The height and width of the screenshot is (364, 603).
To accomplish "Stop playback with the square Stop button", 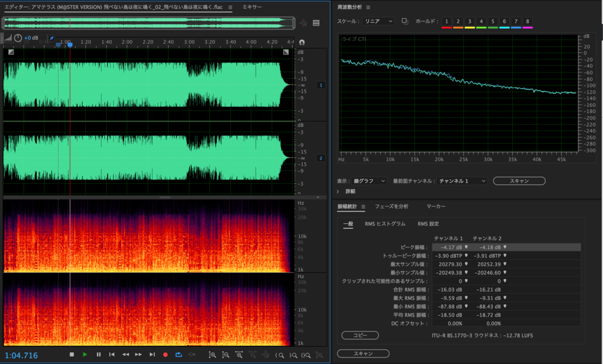I will (71, 355).
